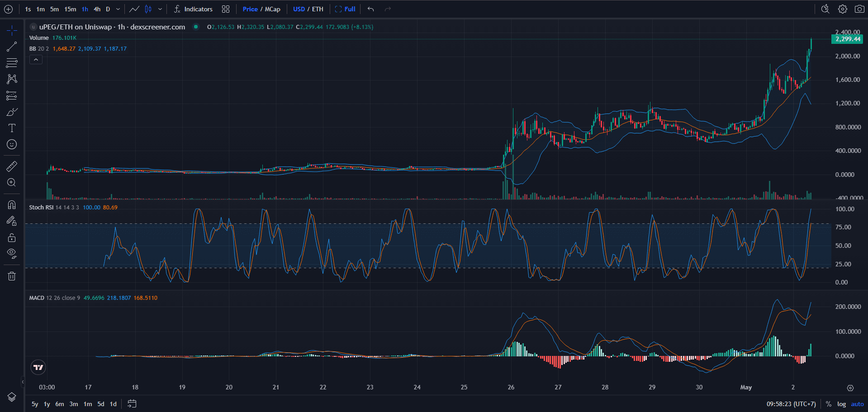This screenshot has width=868, height=412.
Task: Select the crosshair cursor tool
Action: pyautogui.click(x=12, y=30)
